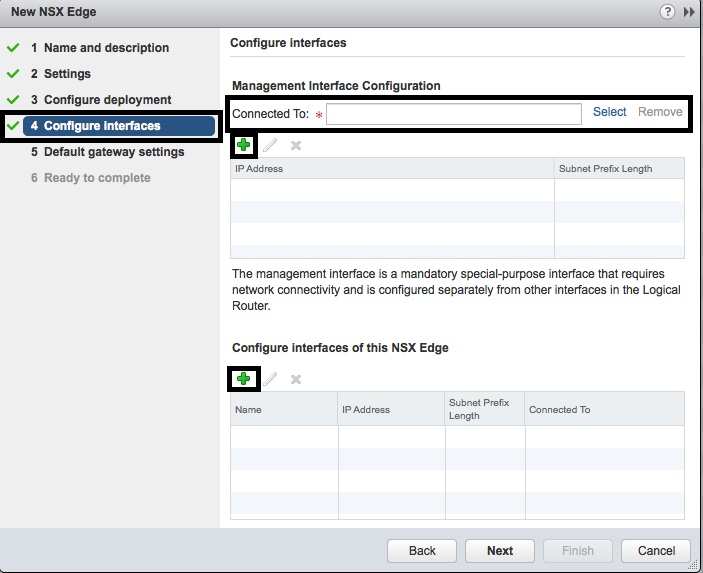Click delete X under Management Interface Configuration

click(x=296, y=145)
